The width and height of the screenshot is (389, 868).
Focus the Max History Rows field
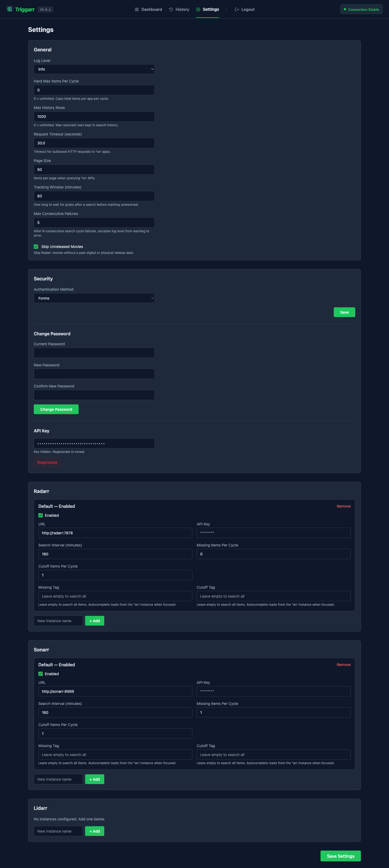[x=94, y=117]
